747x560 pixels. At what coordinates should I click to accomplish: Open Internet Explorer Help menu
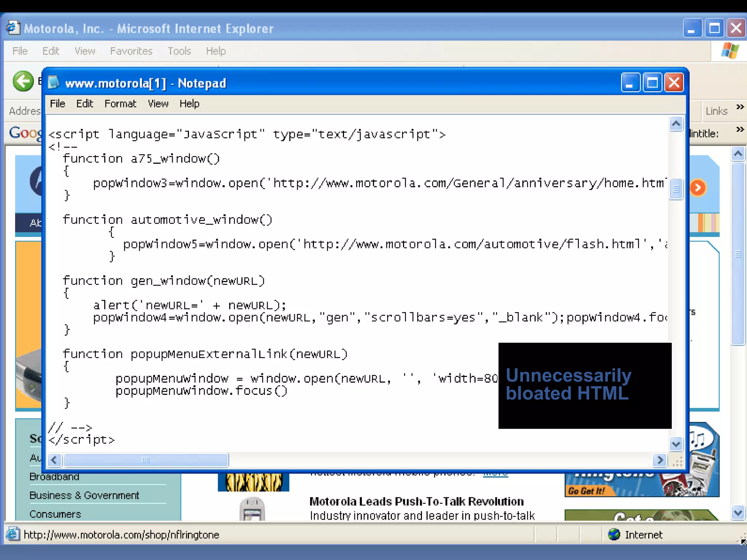click(216, 51)
